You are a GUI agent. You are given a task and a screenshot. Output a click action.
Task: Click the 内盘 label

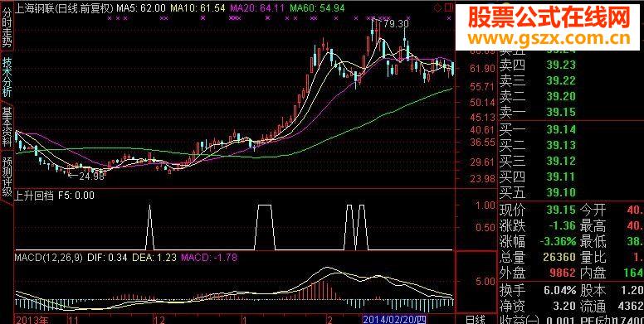593,273
